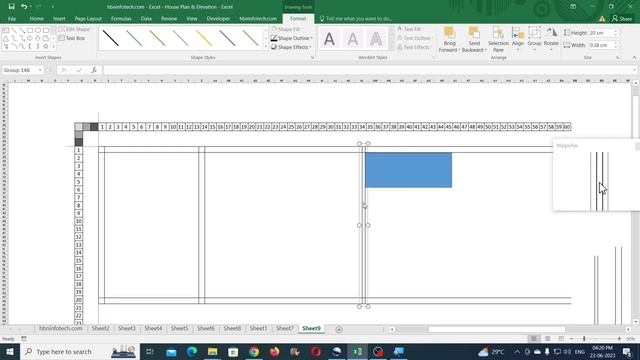Click the Save icon in quick access toolbar
Image resolution: width=640 pixels, height=360 pixels.
(11, 7)
